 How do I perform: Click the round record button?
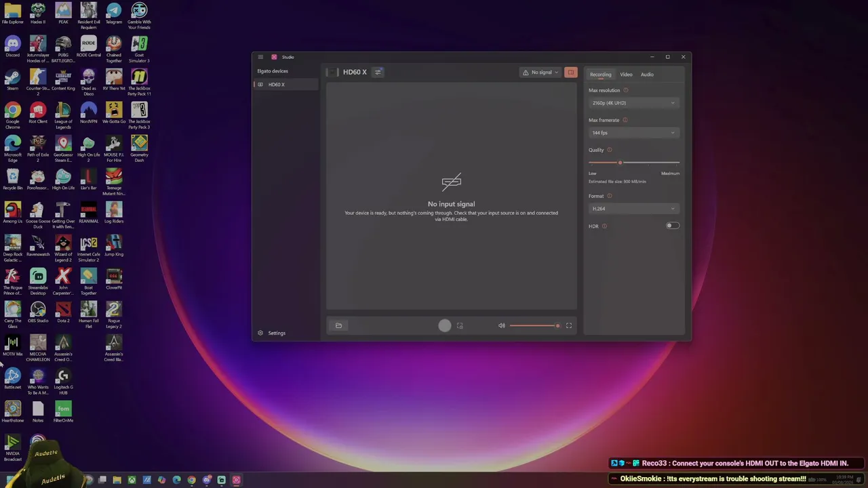click(x=444, y=325)
